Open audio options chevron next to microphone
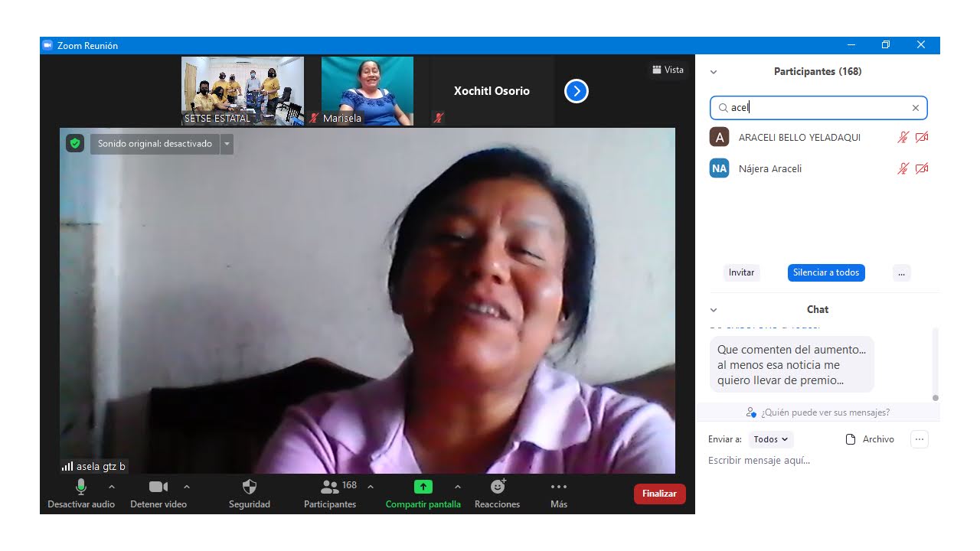The width and height of the screenshot is (980, 551). 112,487
